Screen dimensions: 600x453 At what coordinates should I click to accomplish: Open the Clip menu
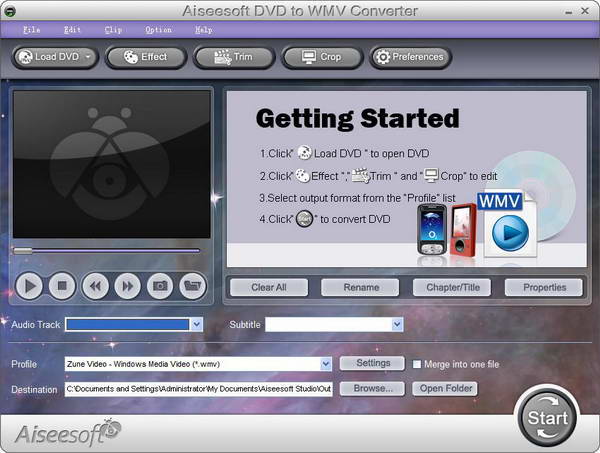point(113,30)
